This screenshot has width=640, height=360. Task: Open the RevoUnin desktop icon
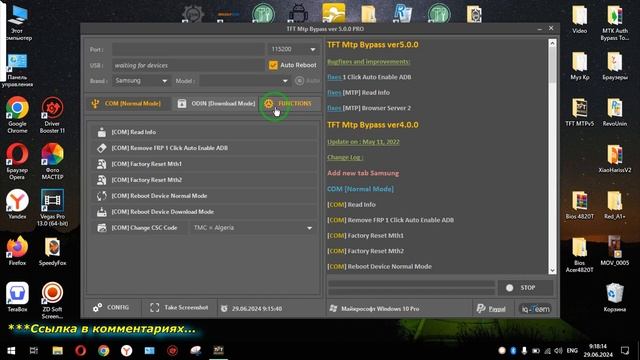[x=615, y=112]
